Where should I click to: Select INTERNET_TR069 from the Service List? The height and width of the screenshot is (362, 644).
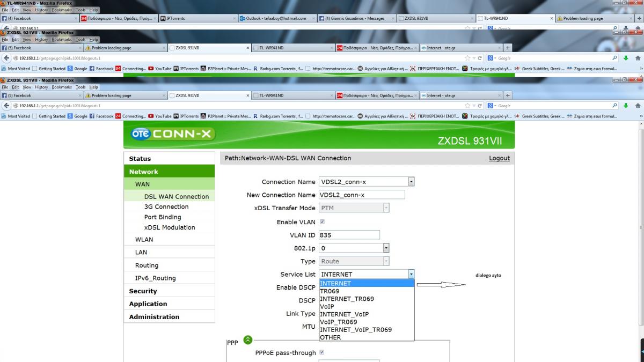(x=367, y=299)
